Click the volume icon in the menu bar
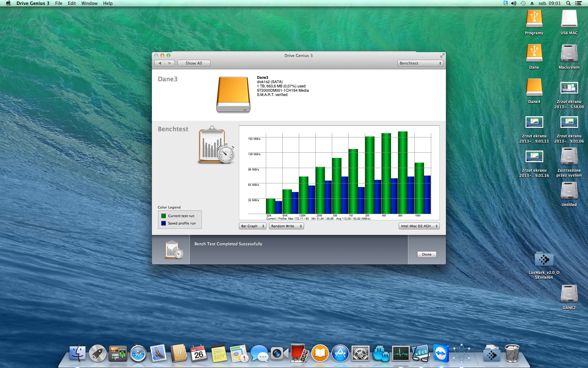The image size is (588, 368). 514,3
